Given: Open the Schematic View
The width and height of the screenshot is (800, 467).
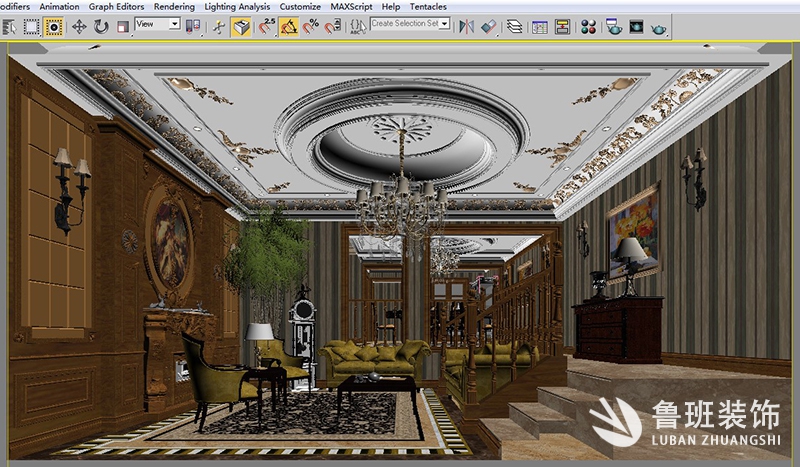Looking at the screenshot, I should 562,27.
